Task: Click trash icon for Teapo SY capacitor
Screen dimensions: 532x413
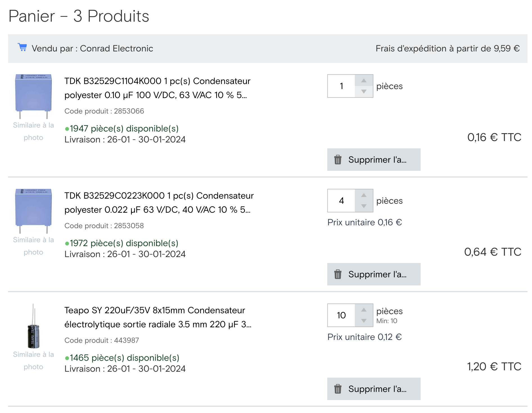Action: tap(338, 389)
